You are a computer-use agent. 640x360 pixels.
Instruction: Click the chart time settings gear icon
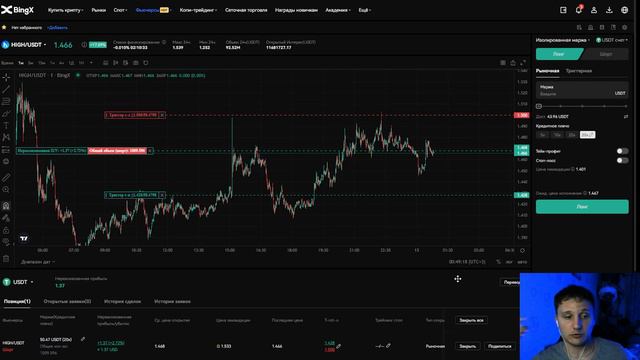tap(522, 250)
